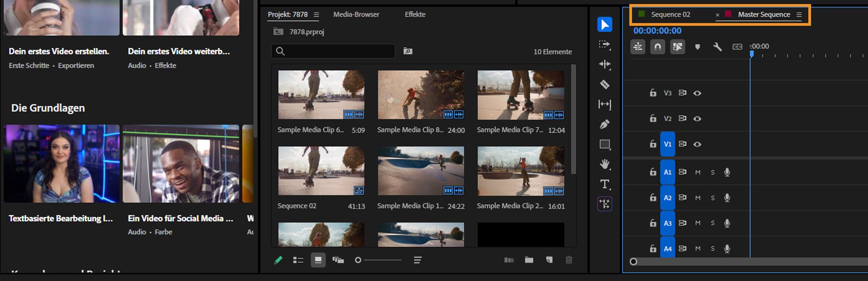Mute audio track A1
Viewport: 868px width, 281px height.
(698, 172)
